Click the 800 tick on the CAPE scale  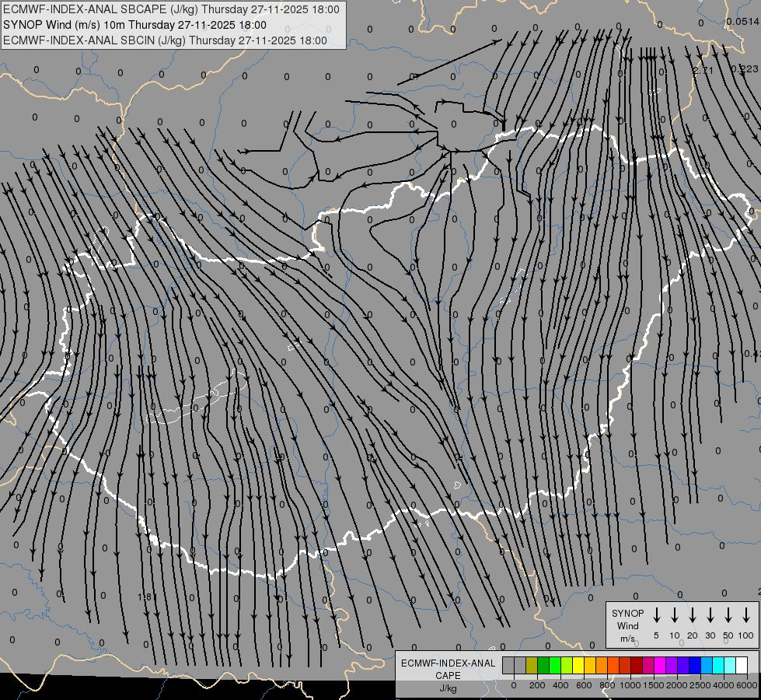click(607, 685)
